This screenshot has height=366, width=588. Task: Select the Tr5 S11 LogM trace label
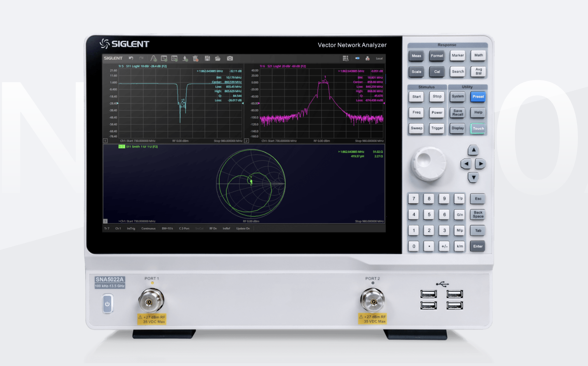coord(143,66)
